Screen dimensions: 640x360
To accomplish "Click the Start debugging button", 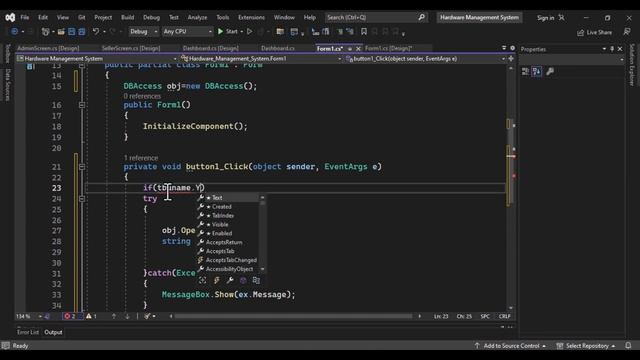I will click(x=228, y=31).
